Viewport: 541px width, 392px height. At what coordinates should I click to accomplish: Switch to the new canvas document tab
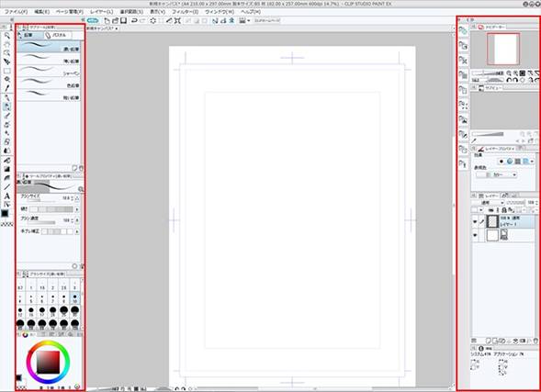pos(102,28)
